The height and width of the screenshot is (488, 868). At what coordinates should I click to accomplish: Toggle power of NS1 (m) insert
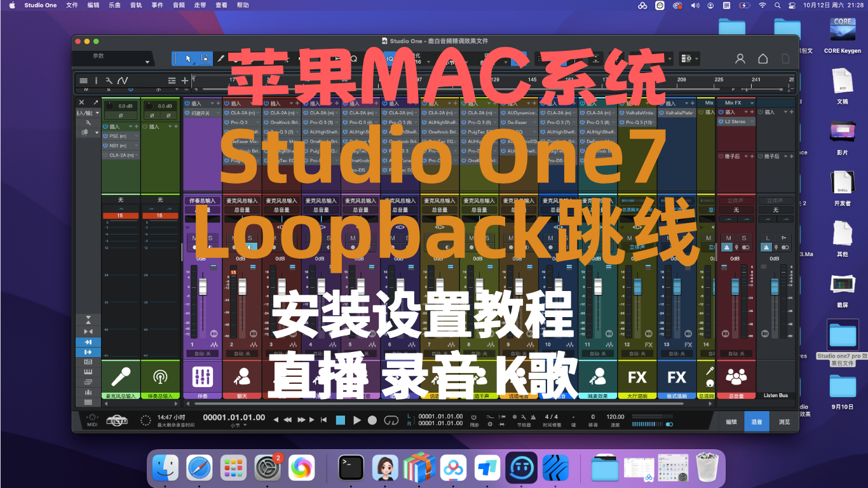(105, 146)
